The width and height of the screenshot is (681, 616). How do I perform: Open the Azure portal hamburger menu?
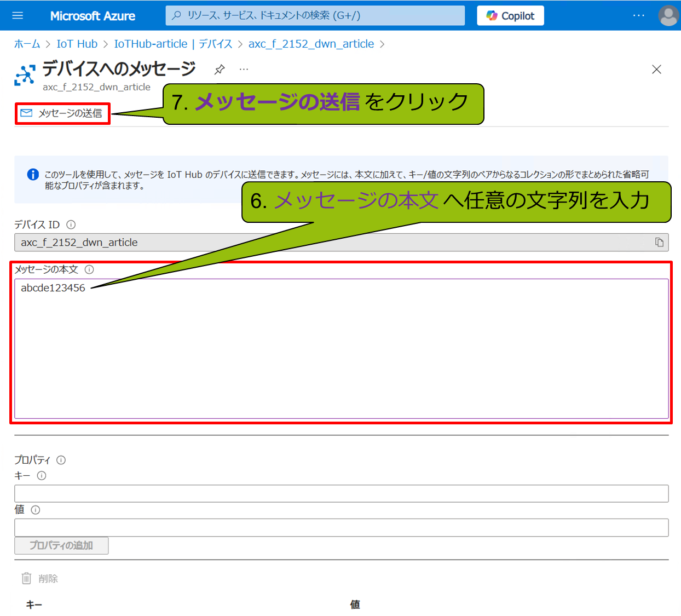(18, 15)
